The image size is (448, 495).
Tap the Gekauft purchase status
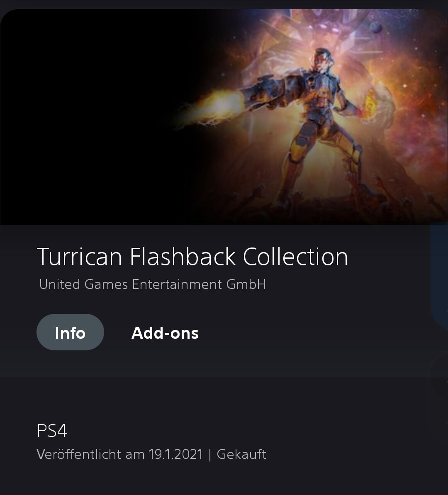tap(241, 454)
